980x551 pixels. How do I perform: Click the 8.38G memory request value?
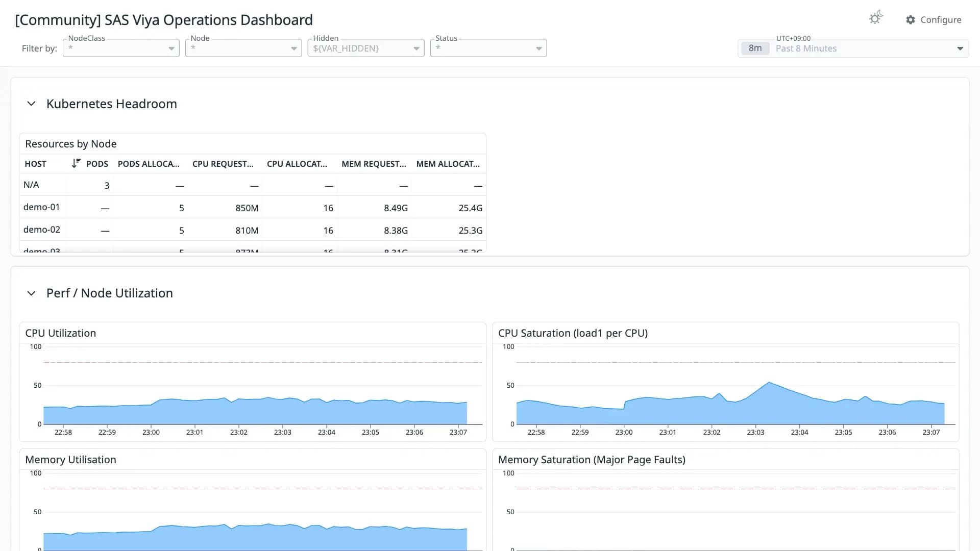tap(396, 231)
